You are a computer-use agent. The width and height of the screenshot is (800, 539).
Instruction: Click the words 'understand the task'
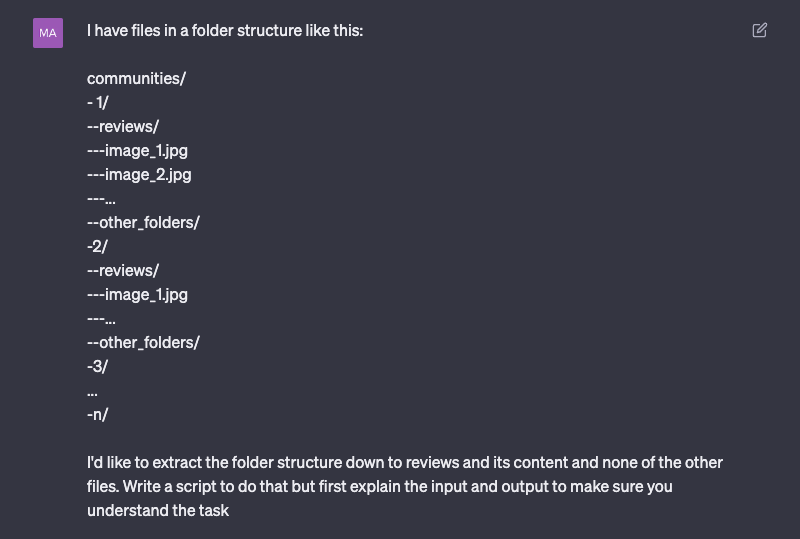(x=158, y=510)
